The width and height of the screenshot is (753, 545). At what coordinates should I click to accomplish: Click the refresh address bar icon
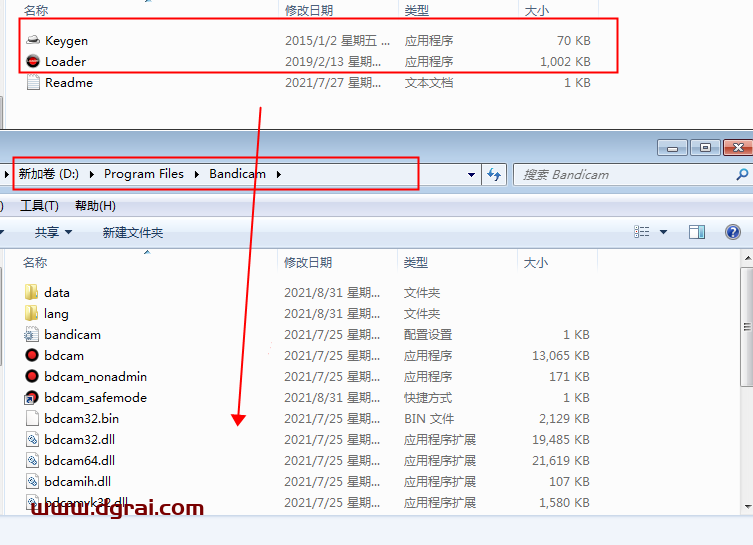pos(494,174)
